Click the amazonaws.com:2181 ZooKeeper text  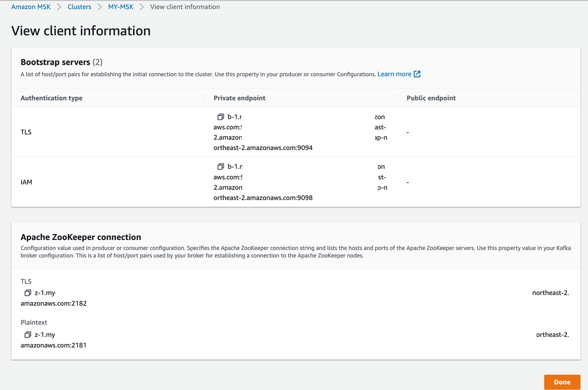click(x=54, y=345)
